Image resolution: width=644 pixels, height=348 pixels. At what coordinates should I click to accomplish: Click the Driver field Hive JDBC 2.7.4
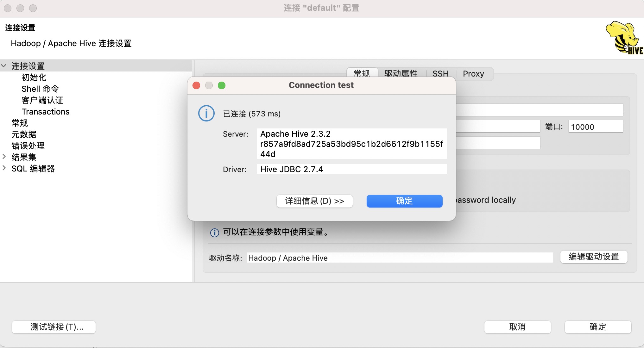(352, 169)
